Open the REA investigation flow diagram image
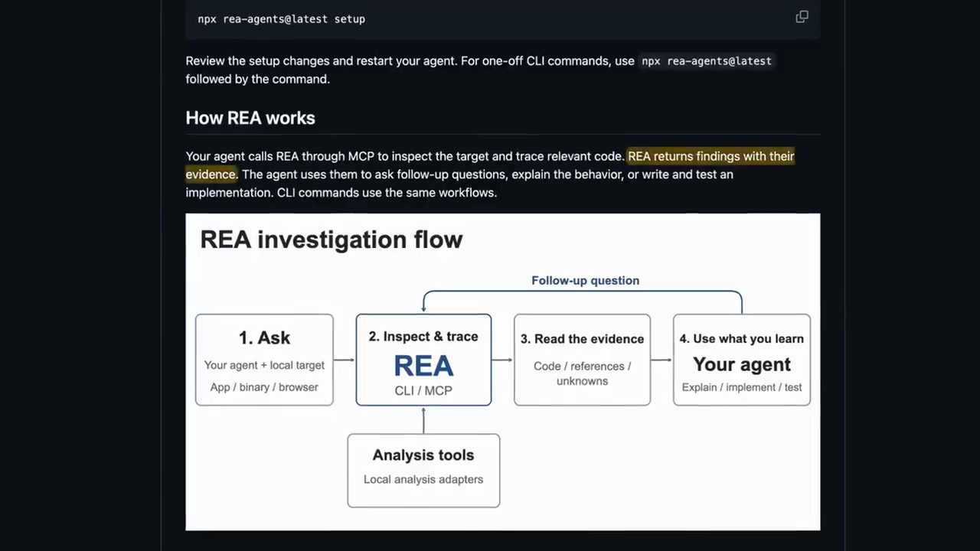Screen dimensions: 980x551 tap(502, 372)
